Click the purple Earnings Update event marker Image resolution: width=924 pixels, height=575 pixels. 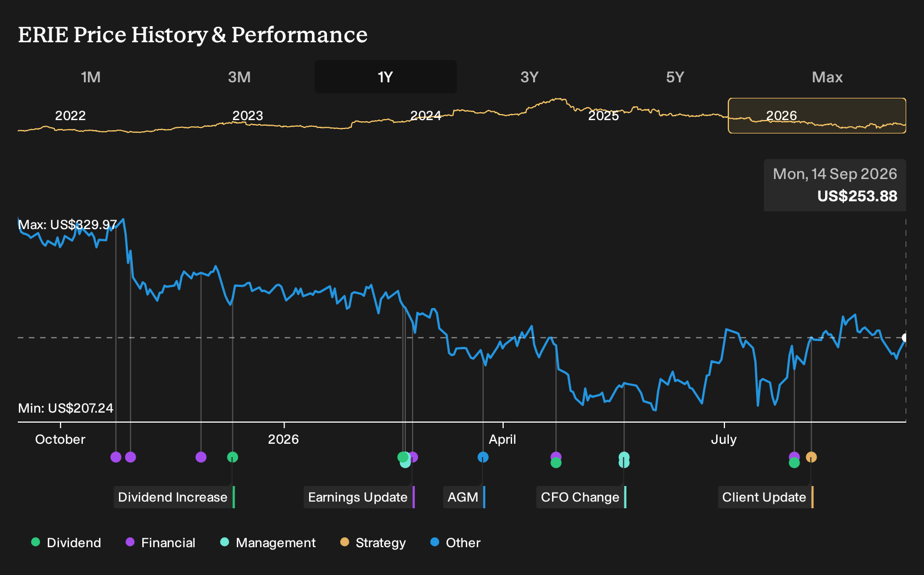[x=414, y=457]
